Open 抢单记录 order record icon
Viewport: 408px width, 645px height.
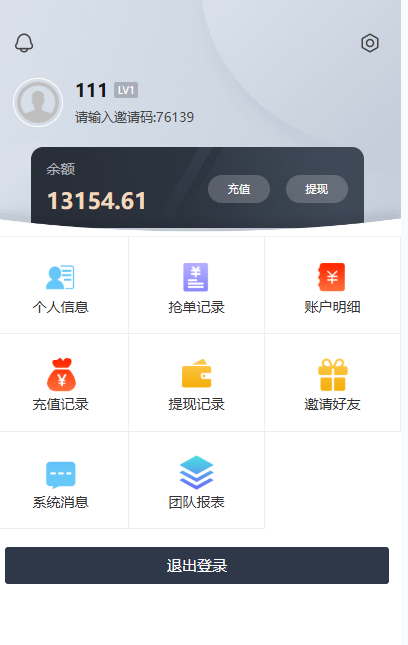pos(196,277)
